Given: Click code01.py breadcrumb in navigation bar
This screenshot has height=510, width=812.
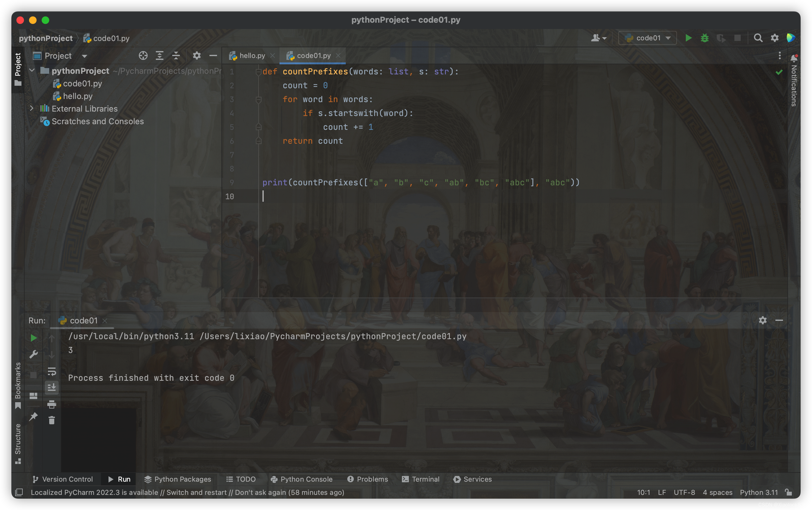Looking at the screenshot, I should coord(107,38).
